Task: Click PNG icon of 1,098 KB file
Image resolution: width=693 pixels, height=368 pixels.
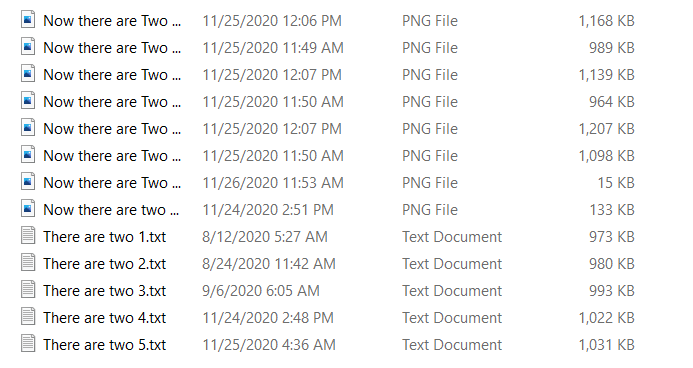Action: [28, 155]
